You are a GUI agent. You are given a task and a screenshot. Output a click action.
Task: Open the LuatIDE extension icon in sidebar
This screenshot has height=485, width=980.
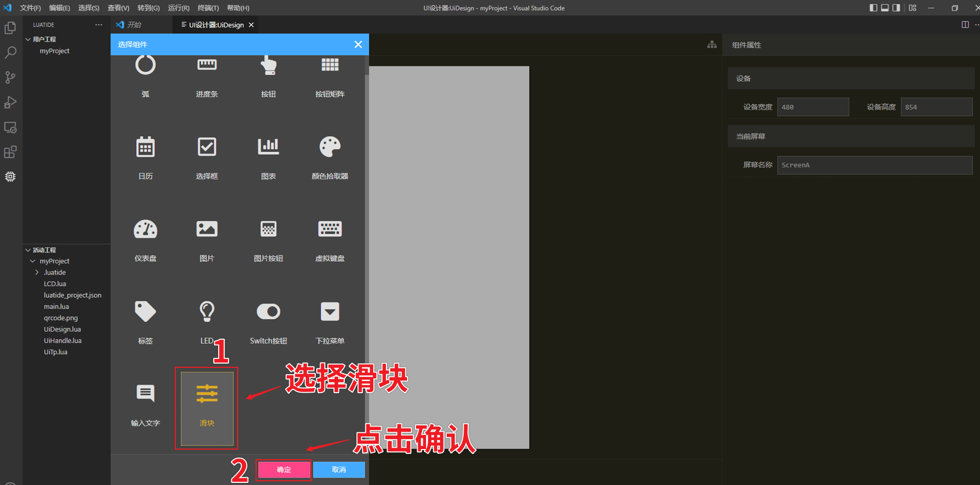pyautogui.click(x=11, y=176)
